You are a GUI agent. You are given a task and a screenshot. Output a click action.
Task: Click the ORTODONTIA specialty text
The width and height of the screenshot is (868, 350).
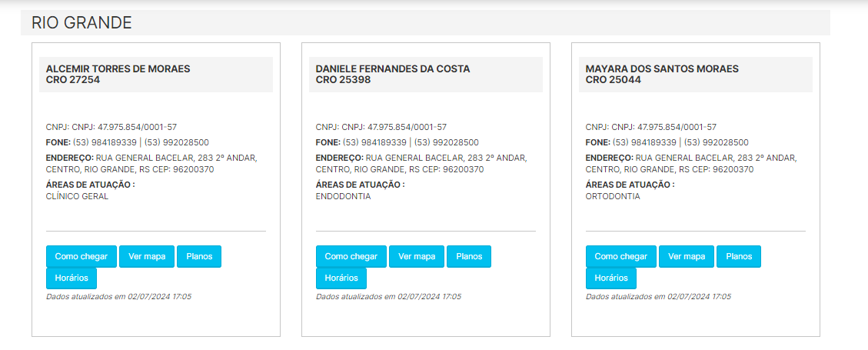point(613,196)
